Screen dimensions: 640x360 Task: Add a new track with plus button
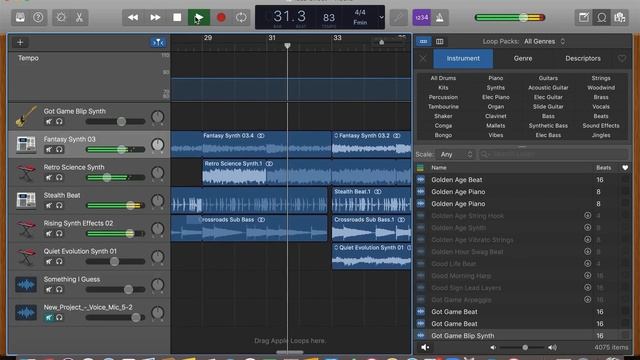click(20, 42)
